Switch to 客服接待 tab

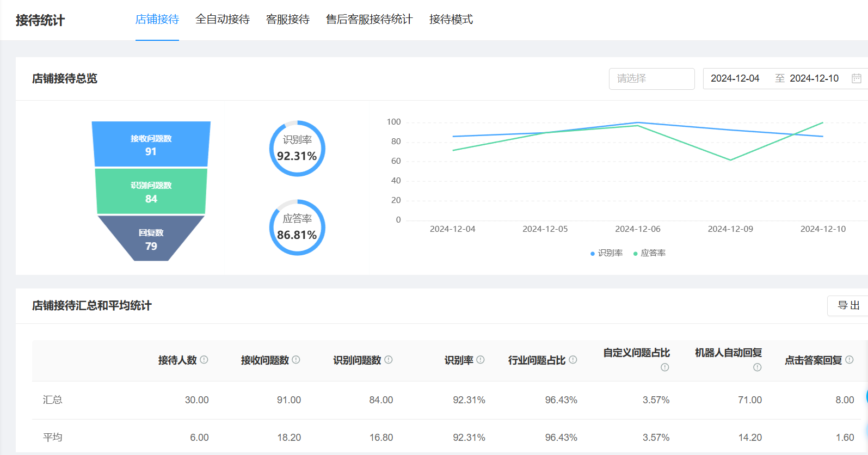pos(288,20)
